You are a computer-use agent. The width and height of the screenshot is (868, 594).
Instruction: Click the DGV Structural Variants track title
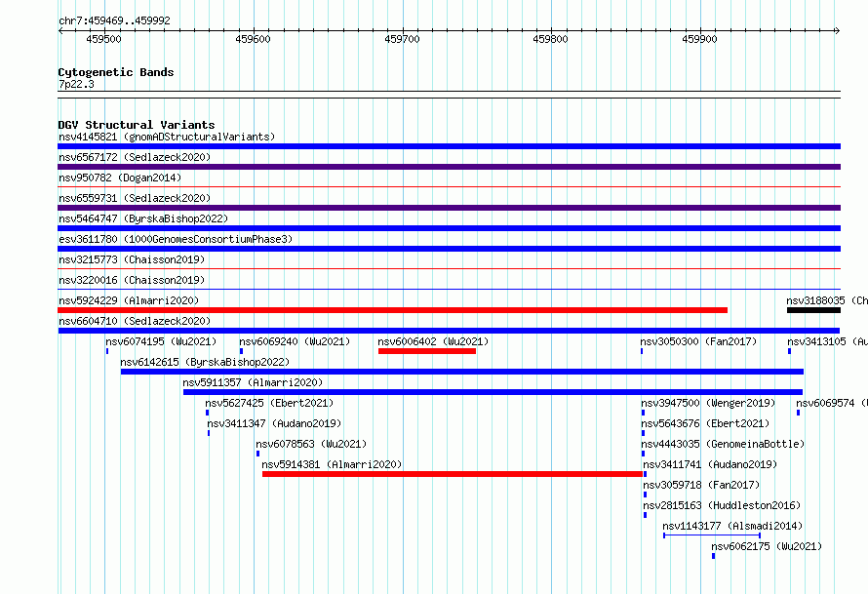coord(137,125)
